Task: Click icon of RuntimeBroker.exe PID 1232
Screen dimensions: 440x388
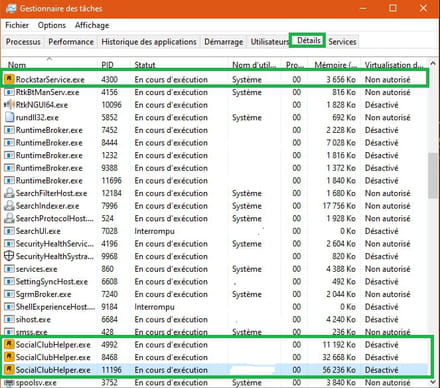Action: (x=9, y=156)
